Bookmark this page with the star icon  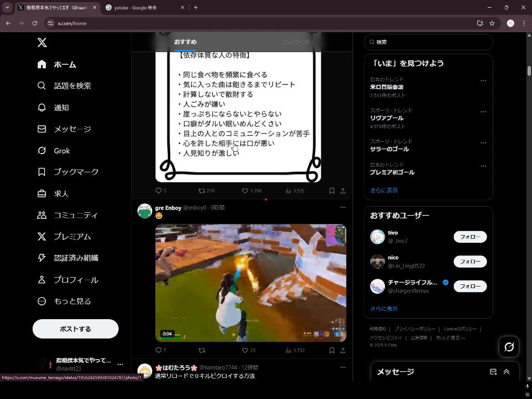[492, 23]
